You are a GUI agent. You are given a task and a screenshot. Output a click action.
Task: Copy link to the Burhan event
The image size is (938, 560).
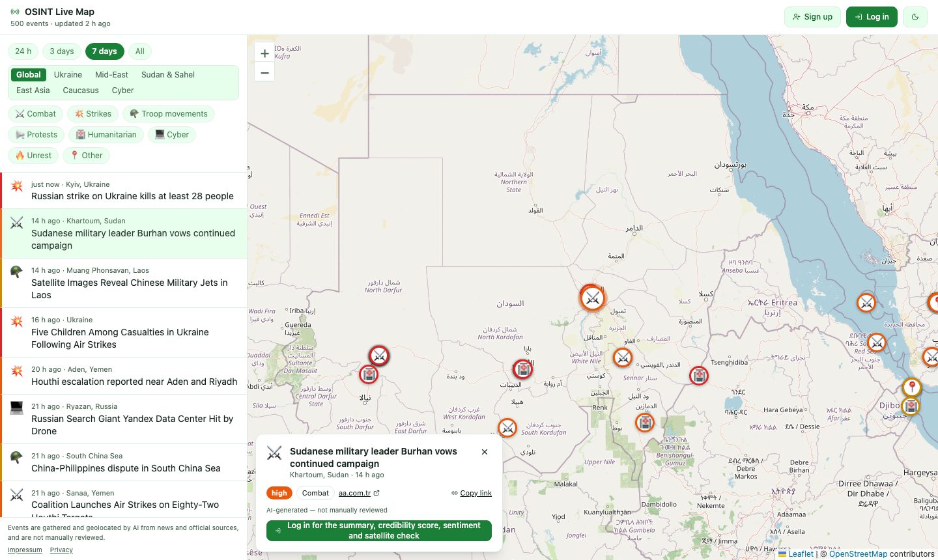click(x=472, y=493)
